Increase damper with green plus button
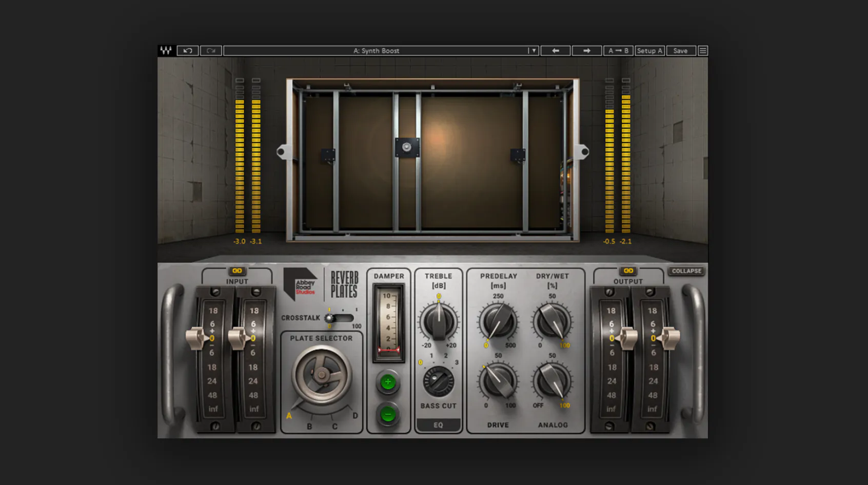868x485 pixels. pos(388,382)
